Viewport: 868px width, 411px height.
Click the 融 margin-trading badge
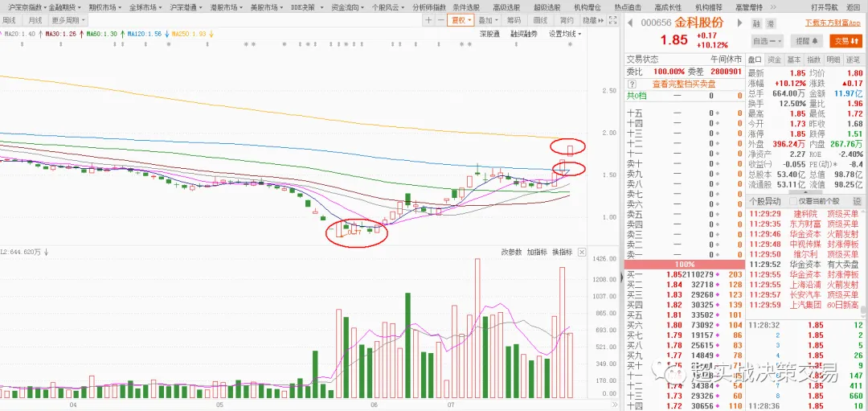(757, 23)
